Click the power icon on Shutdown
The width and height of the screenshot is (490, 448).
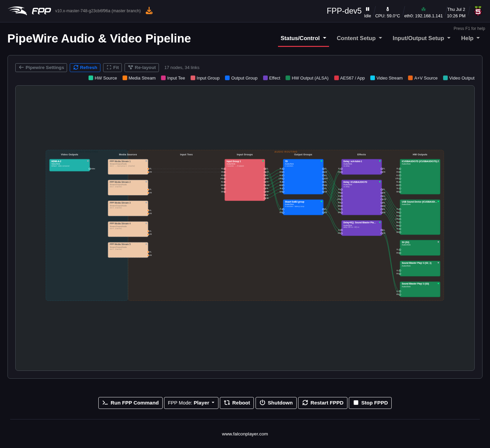(262, 402)
